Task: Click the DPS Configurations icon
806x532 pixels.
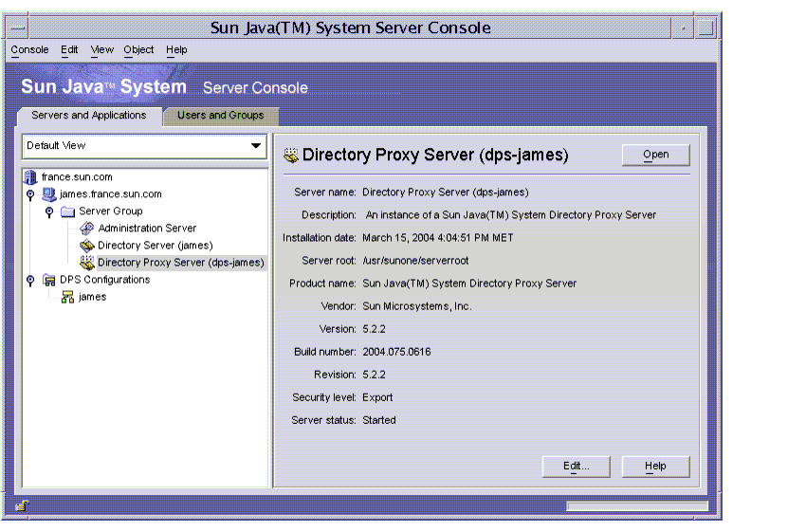Action: tap(48, 280)
